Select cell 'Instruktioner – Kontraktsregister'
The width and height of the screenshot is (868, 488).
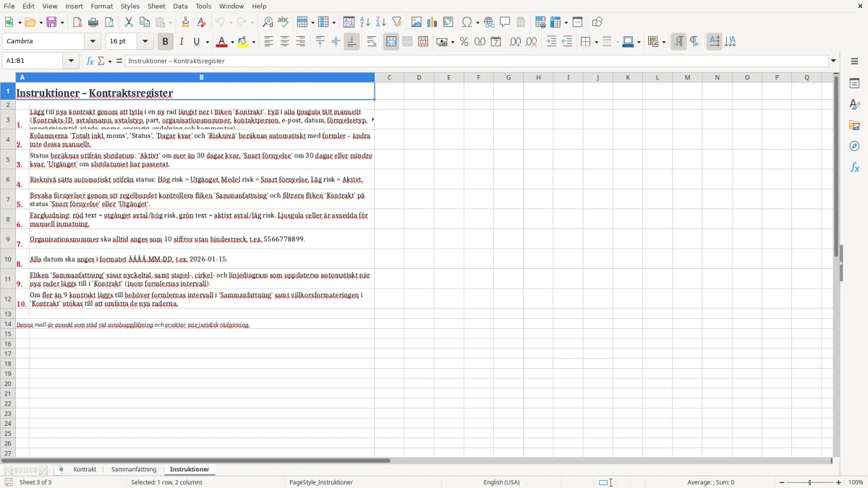[x=195, y=91]
